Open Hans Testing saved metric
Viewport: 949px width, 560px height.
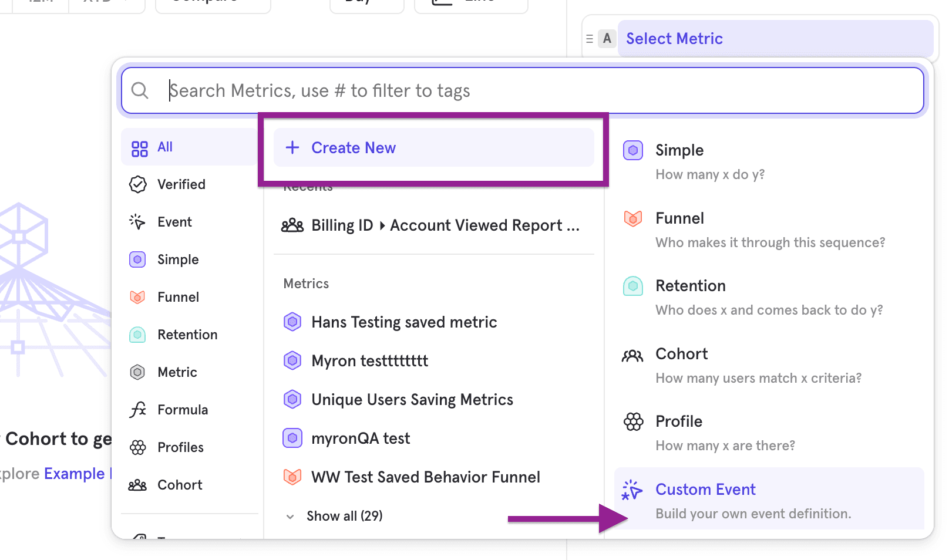tap(403, 322)
